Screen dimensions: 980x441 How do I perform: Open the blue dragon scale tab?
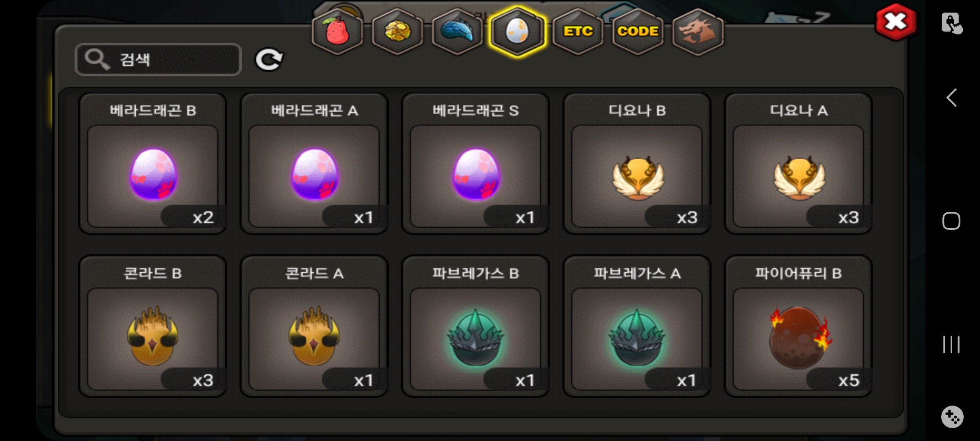[457, 32]
